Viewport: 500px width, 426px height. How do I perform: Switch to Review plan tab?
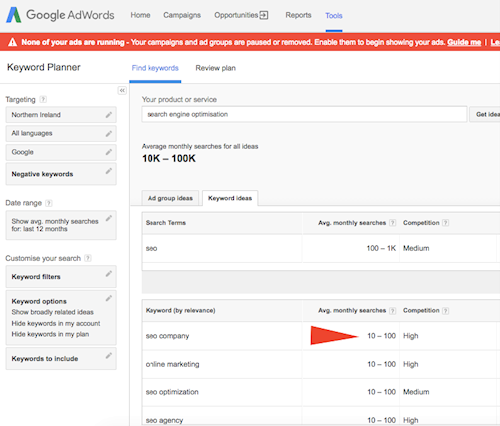pyautogui.click(x=216, y=68)
